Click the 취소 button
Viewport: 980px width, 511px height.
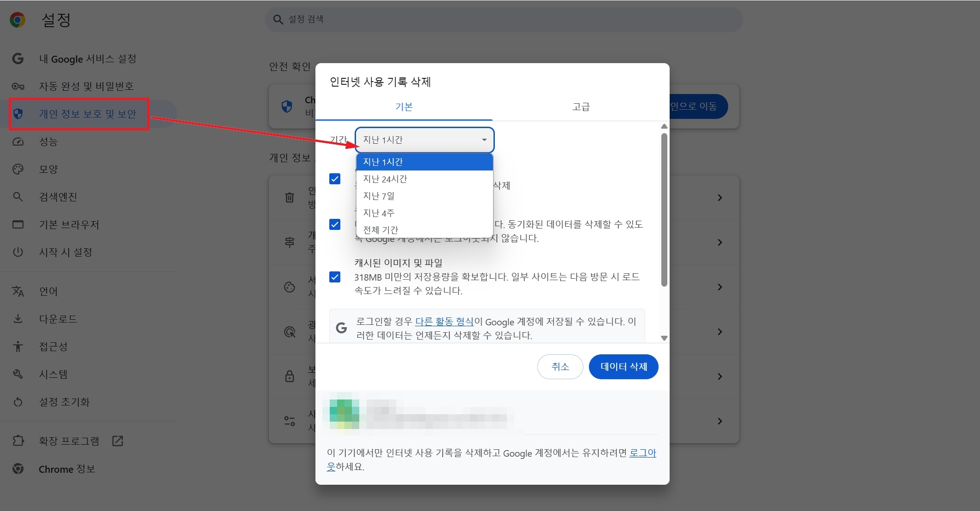click(x=560, y=367)
